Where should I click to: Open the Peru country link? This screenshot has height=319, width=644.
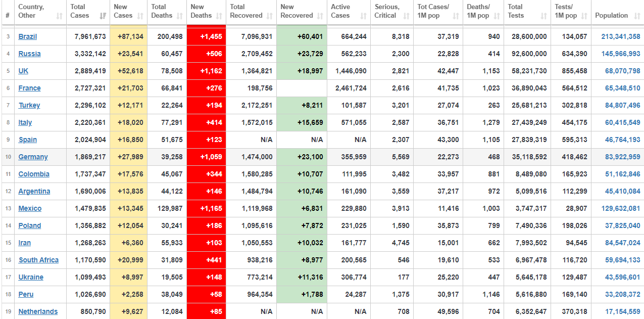[26, 294]
